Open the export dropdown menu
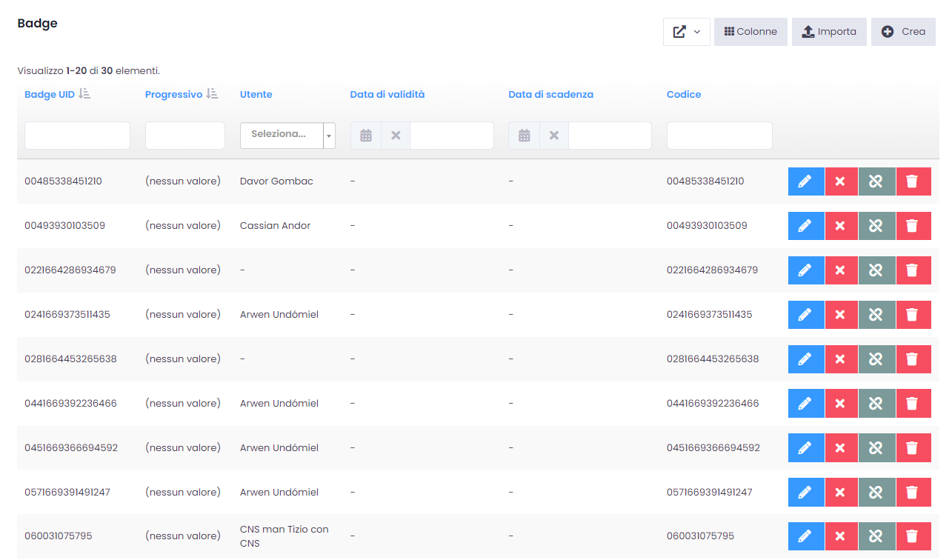 (x=686, y=32)
